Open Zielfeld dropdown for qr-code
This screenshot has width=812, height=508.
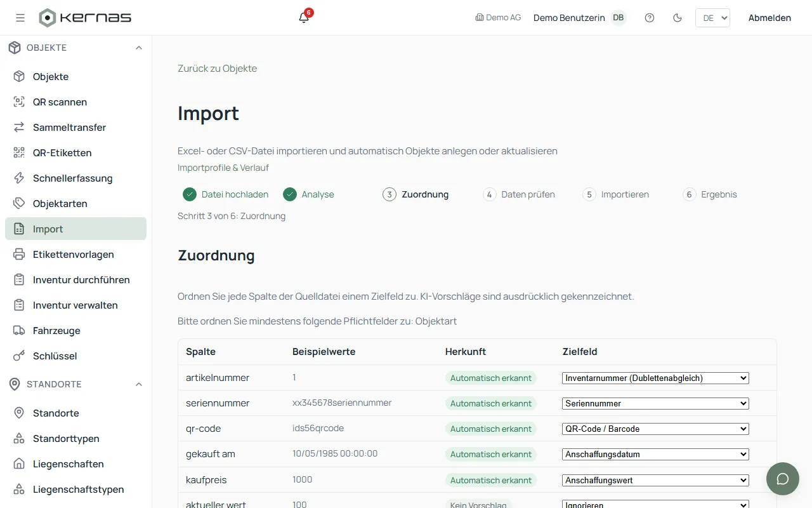pos(655,429)
